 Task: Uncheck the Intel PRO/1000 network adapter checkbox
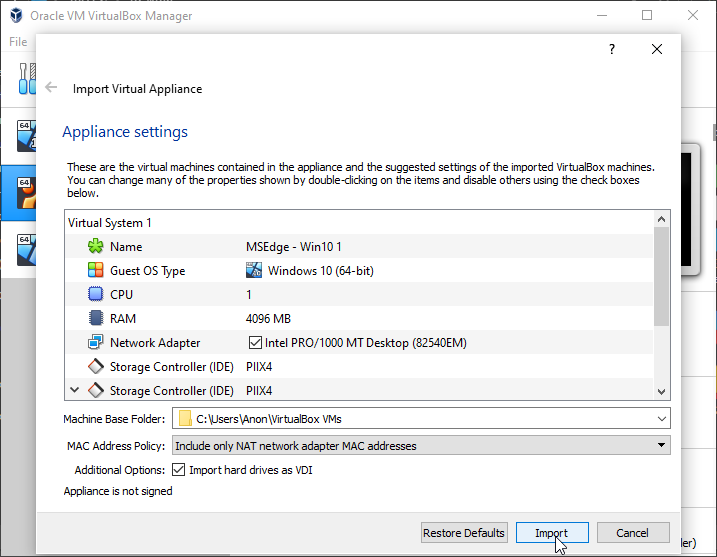255,343
